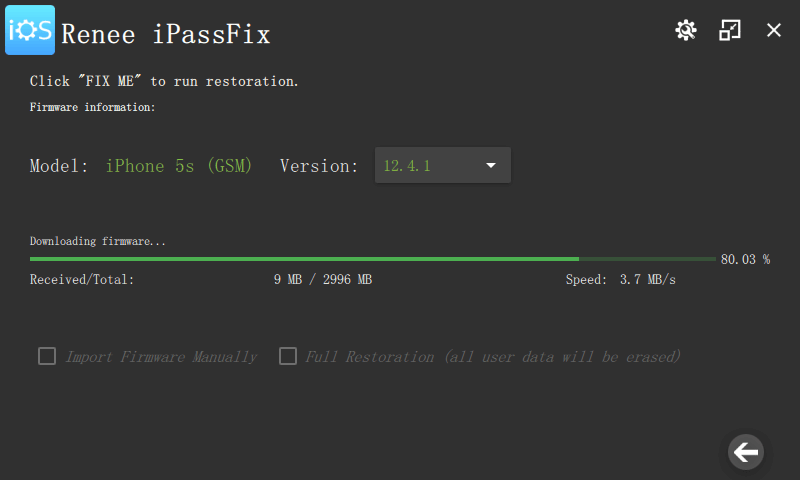Click the 'Import Firmware Manually' label text
This screenshot has height=480, width=800.
161,357
